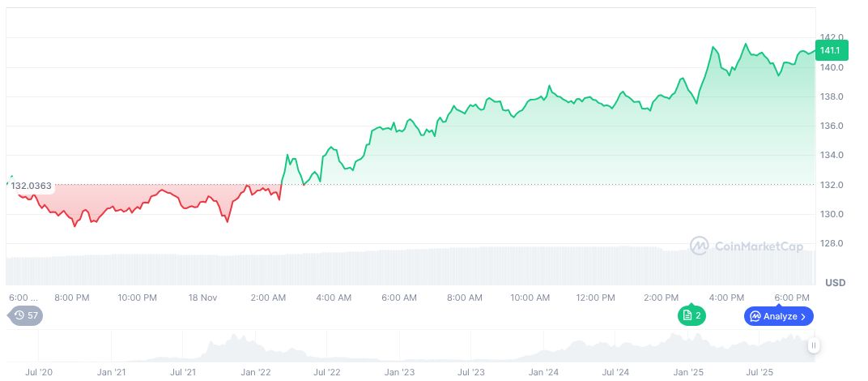The width and height of the screenshot is (868, 381).
Task: Click the green 141.1 current price tag
Action: [x=830, y=50]
